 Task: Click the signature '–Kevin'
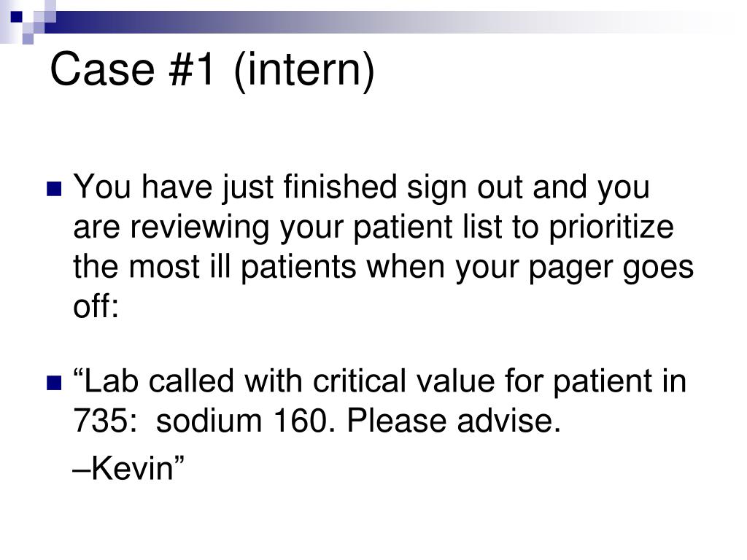click(x=128, y=468)
